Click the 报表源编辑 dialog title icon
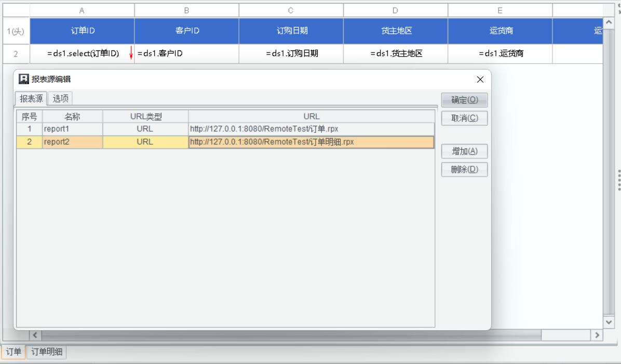Image resolution: width=621 pixels, height=364 pixels. 24,79
